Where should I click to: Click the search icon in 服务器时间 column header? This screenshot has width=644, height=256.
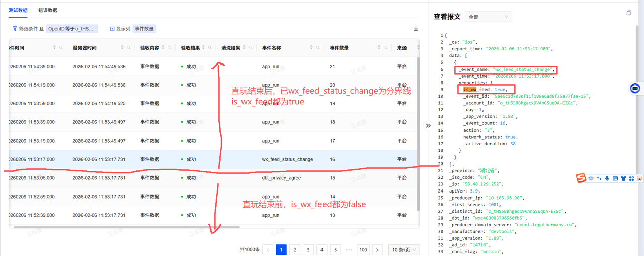click(129, 48)
